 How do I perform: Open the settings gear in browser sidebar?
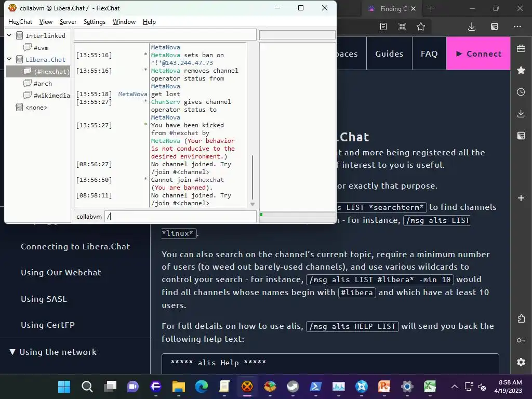point(521,362)
